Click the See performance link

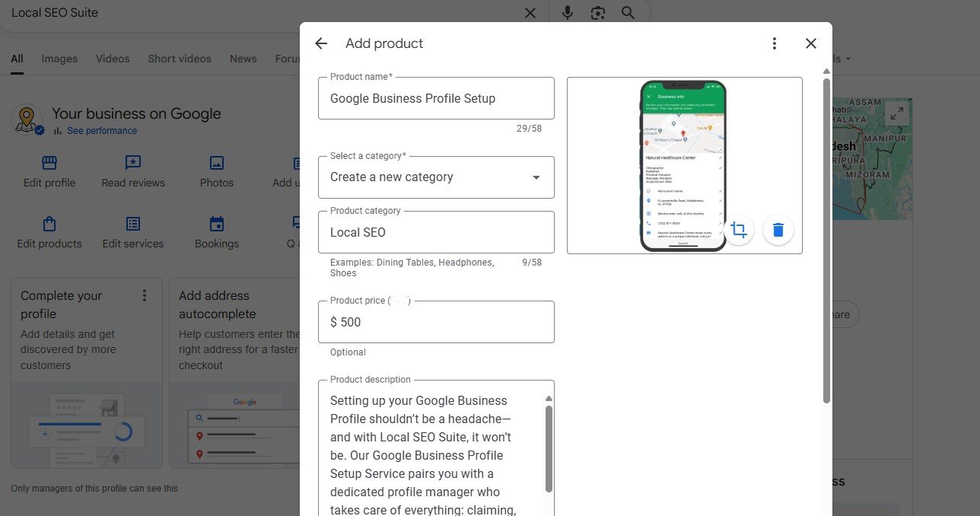click(102, 131)
